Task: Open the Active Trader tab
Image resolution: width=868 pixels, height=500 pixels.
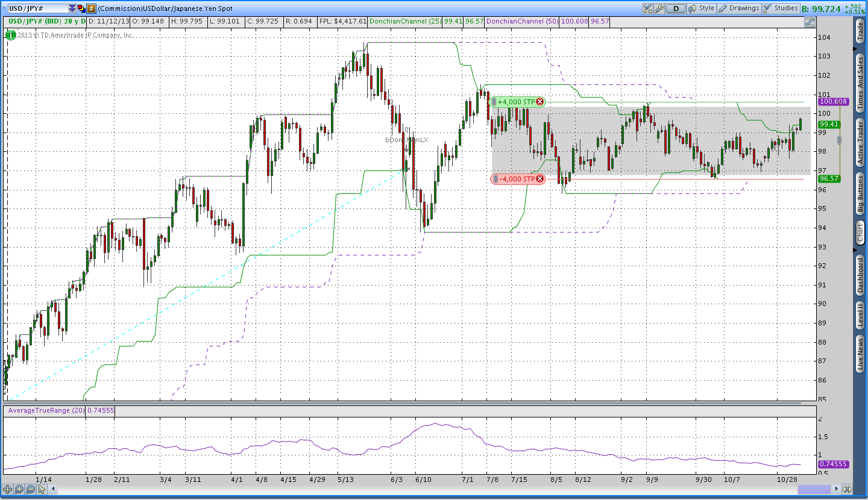Action: [x=860, y=142]
